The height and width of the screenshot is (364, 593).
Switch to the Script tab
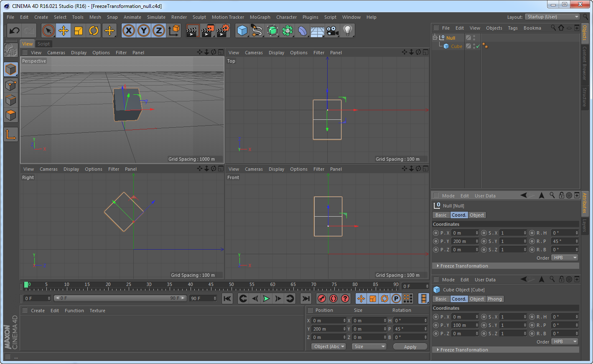pyautogui.click(x=43, y=44)
